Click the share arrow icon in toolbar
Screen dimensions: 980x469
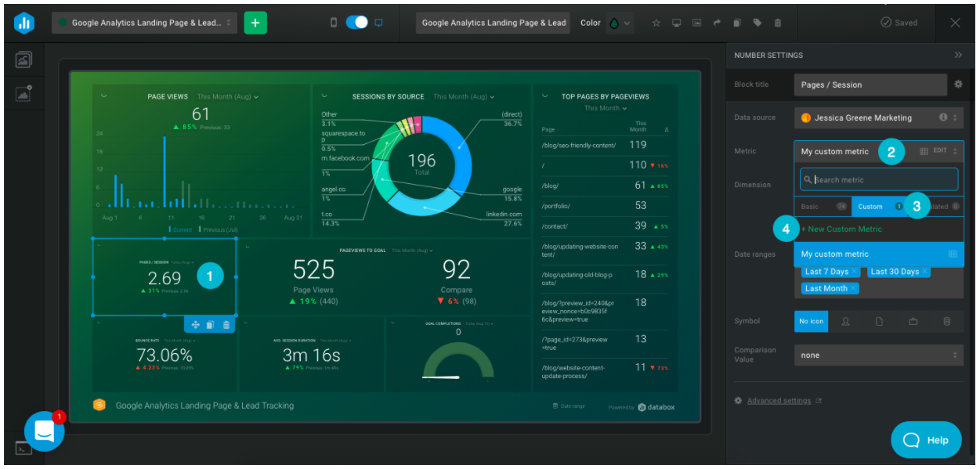click(716, 23)
